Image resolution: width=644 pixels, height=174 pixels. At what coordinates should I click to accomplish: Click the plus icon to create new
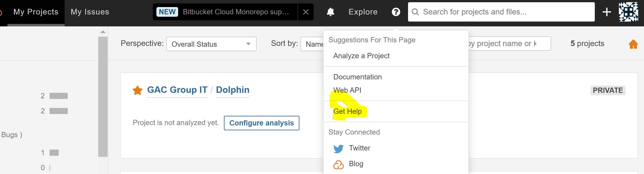tap(607, 12)
